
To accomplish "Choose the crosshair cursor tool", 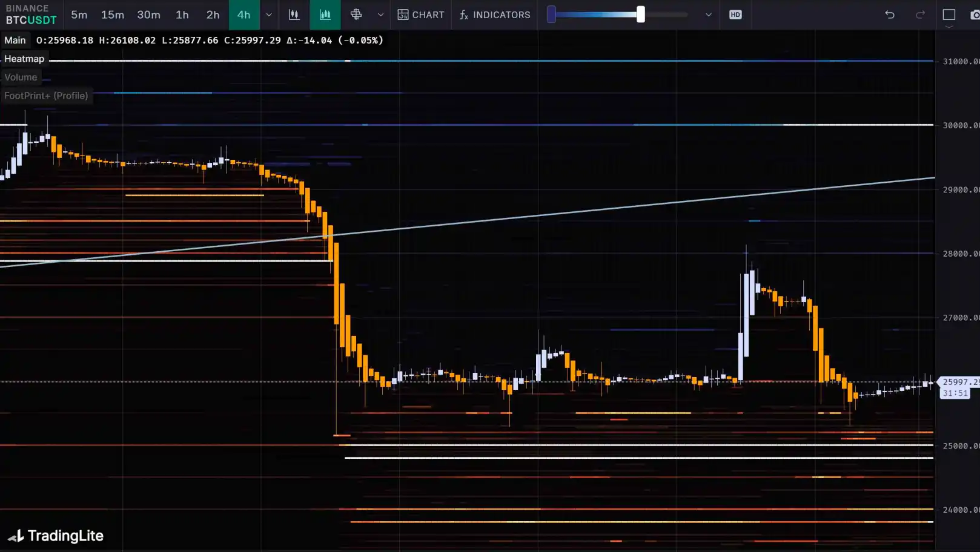I will pos(356,15).
